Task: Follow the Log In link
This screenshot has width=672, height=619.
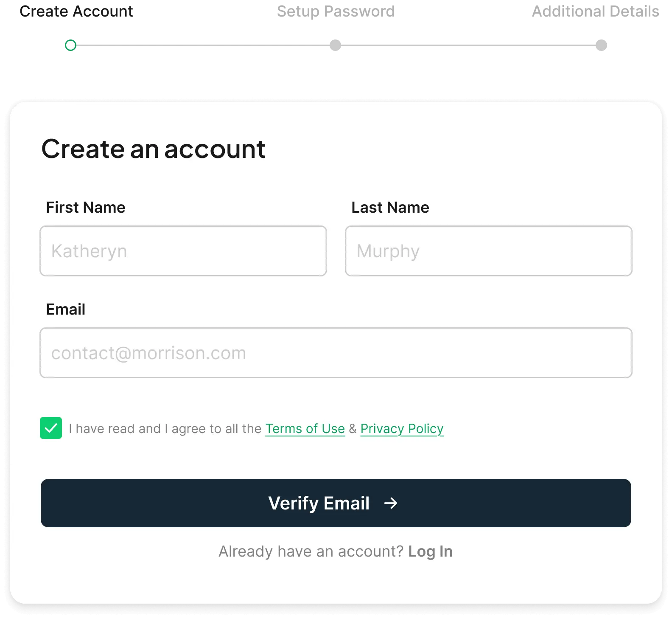Action: [x=430, y=551]
